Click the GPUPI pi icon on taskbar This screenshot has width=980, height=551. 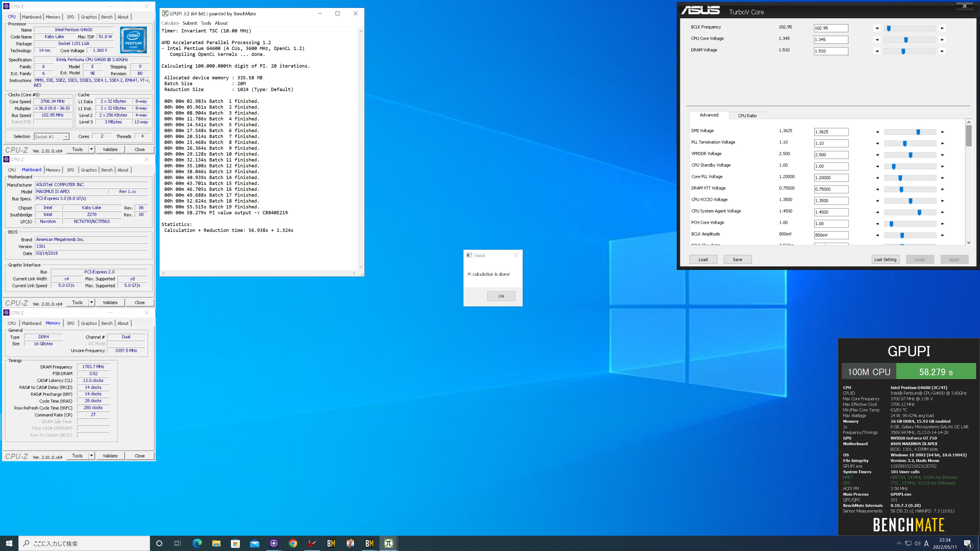click(388, 543)
